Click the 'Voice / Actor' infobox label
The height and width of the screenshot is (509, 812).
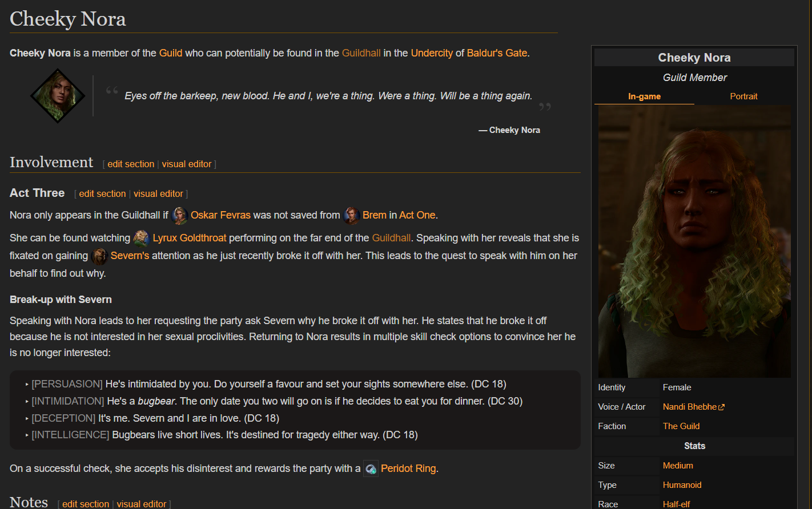coord(622,407)
